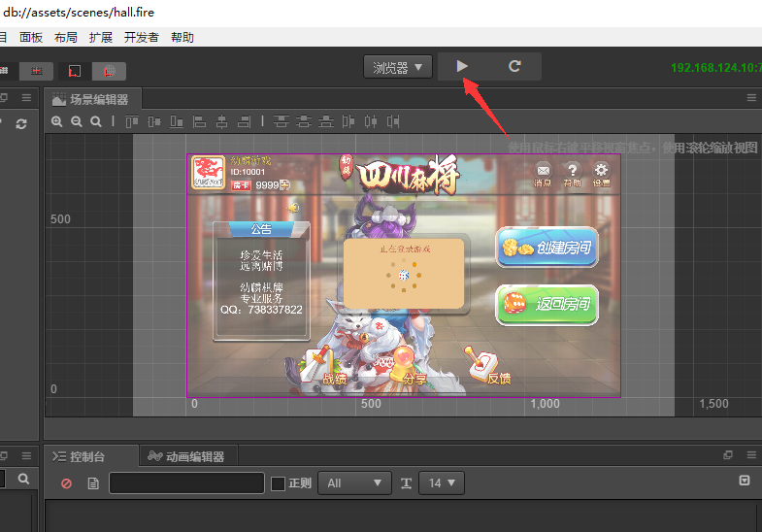
Task: Select the 反馈 icon in scene
Action: click(x=487, y=366)
